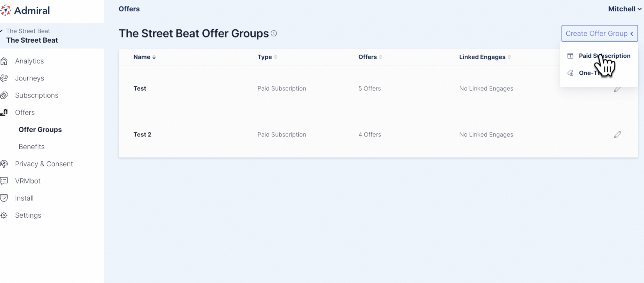Click the info icon beside Offer Groups title
The height and width of the screenshot is (283, 644).
tap(274, 33)
